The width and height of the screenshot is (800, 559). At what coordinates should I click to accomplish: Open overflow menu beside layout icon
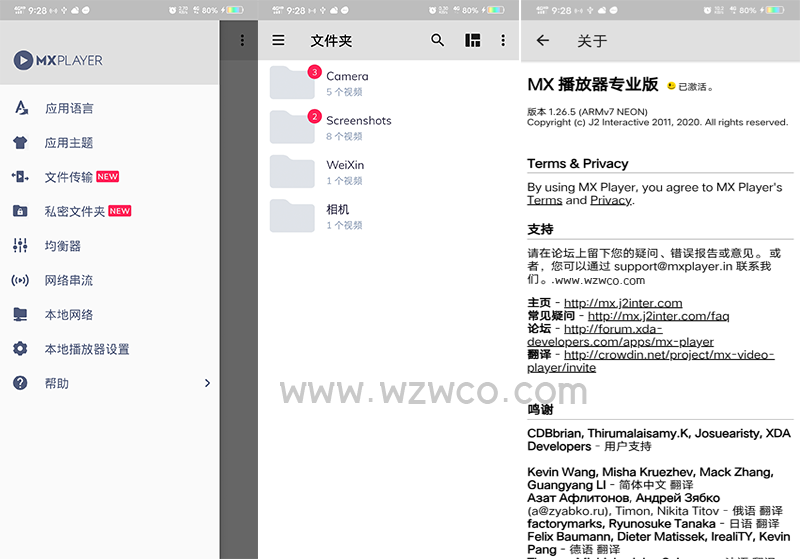tap(503, 41)
